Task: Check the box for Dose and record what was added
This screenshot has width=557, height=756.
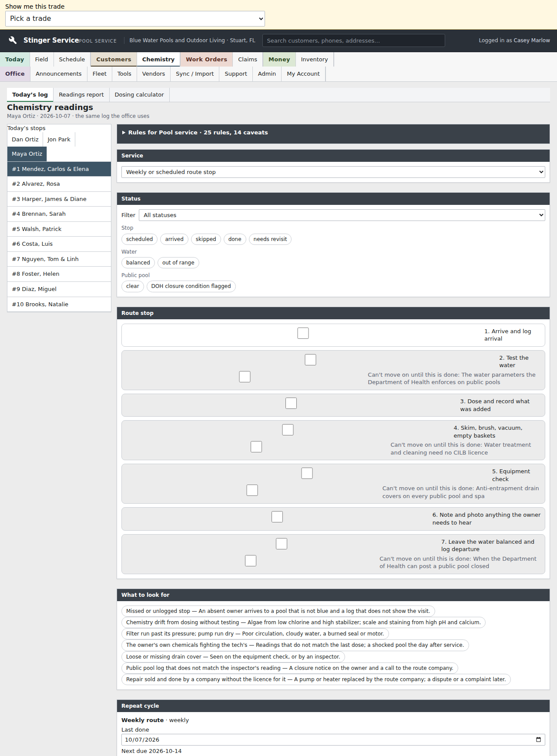Action: (291, 403)
